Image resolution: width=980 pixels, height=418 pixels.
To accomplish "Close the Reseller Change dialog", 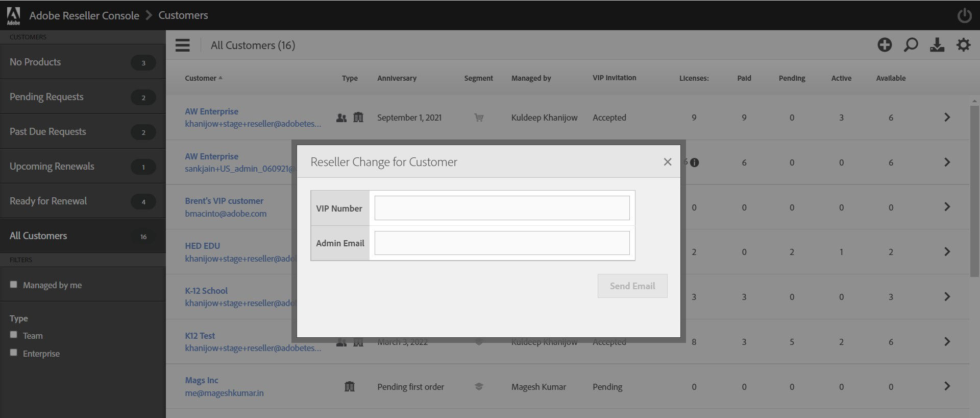I will click(667, 162).
